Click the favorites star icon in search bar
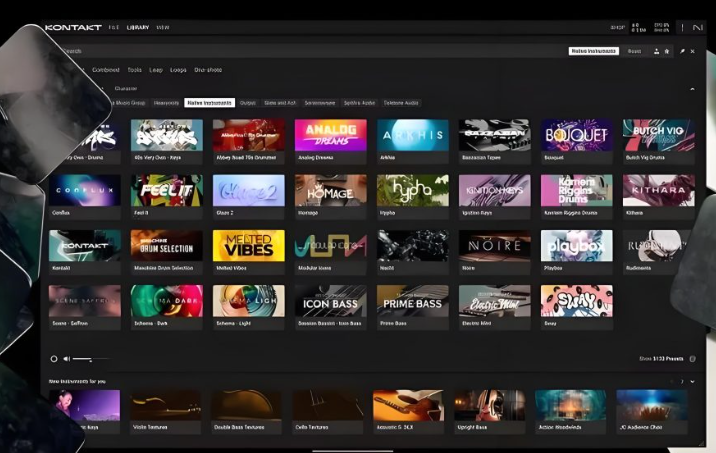Screen dimensions: 716x453 click(x=667, y=51)
